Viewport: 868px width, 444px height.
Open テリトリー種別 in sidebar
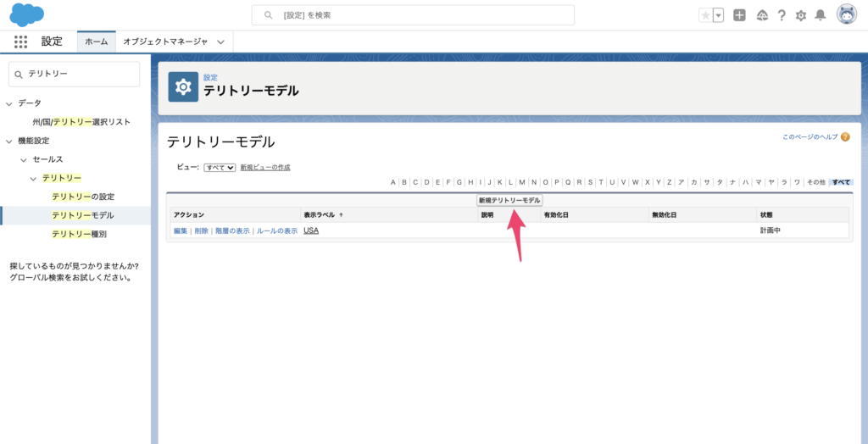pos(79,234)
